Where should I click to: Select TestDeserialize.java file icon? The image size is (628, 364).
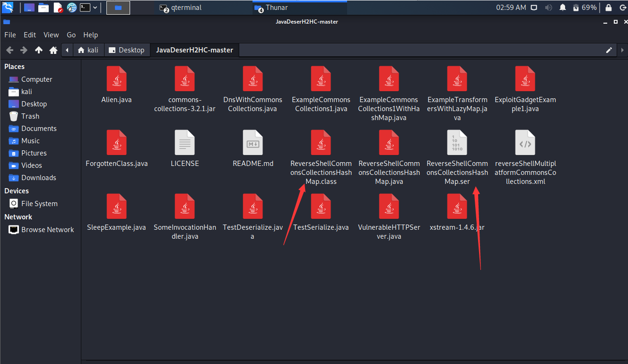(253, 206)
